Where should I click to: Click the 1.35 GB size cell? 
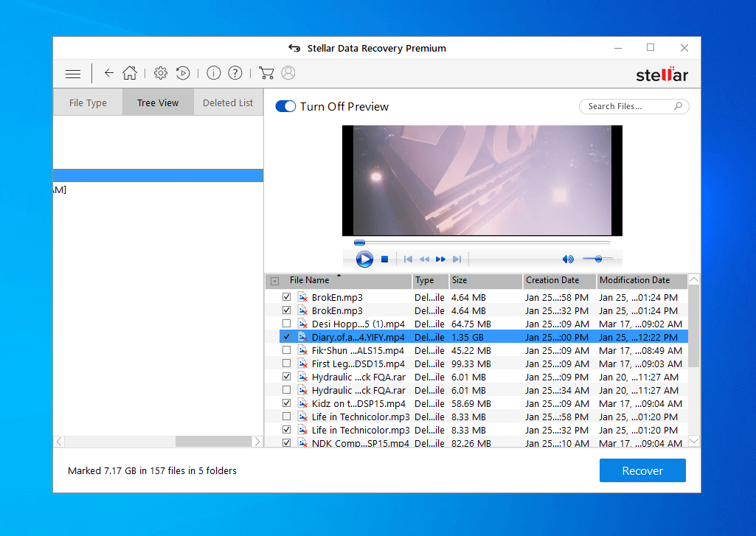pyautogui.click(x=467, y=338)
